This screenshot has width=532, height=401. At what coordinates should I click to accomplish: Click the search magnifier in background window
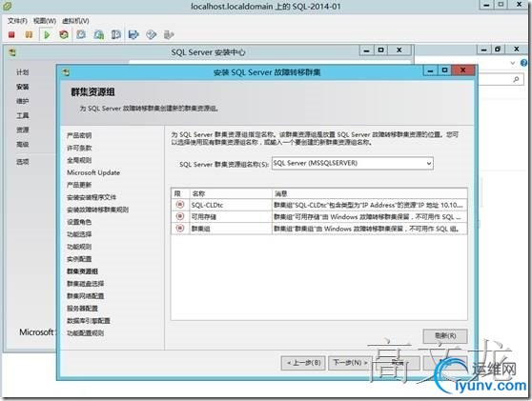[x=516, y=79]
